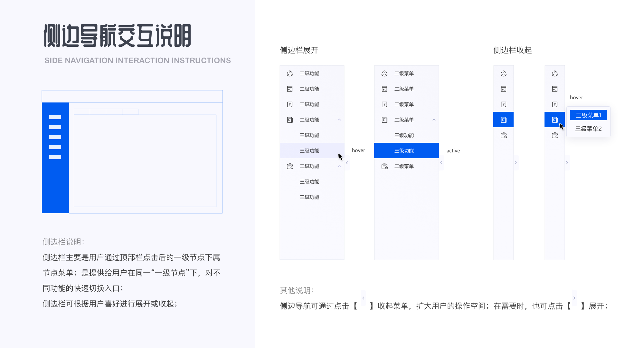Image resolution: width=644 pixels, height=348 pixels.
Task: Click the yen bill icon in 二级菜单 sidebar
Action: (x=384, y=104)
